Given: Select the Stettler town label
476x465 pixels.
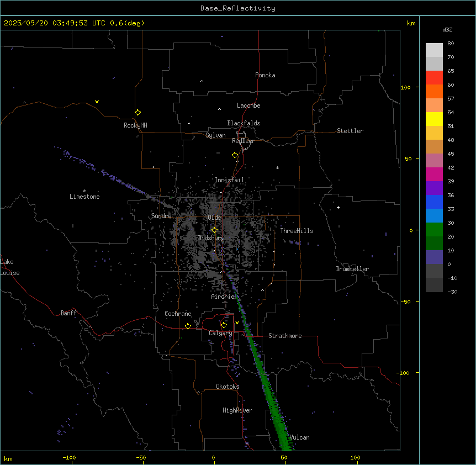Looking at the screenshot, I should tap(350, 131).
